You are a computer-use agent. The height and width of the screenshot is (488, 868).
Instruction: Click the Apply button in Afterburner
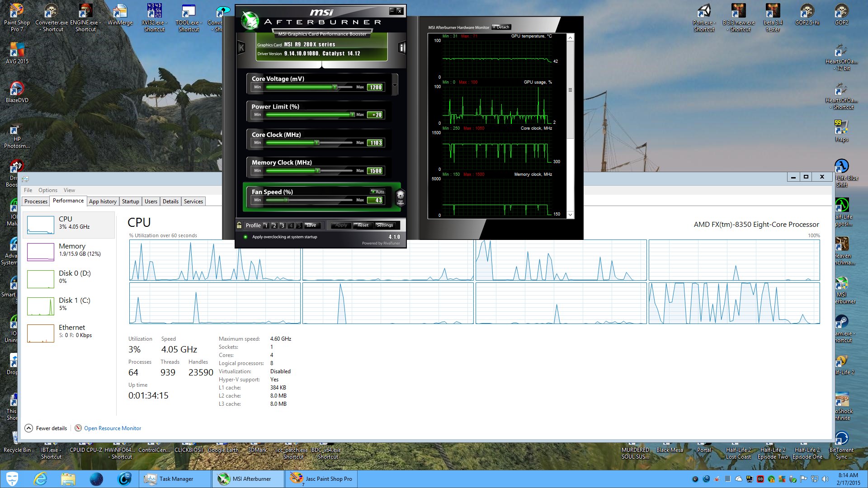(341, 225)
